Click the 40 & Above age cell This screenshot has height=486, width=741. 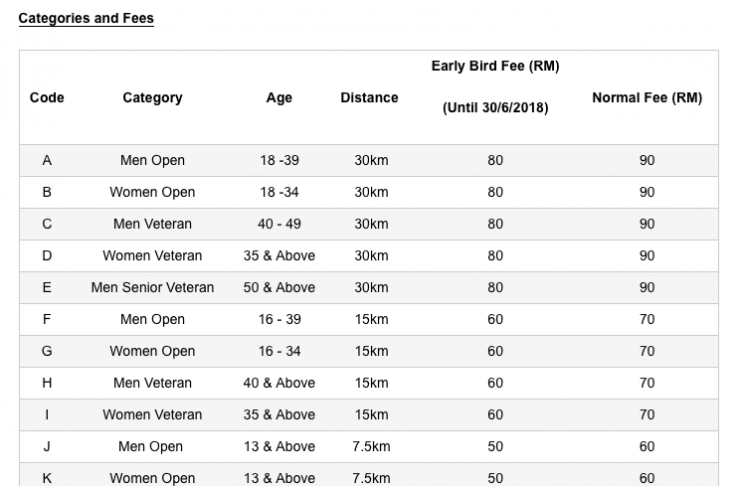coord(279,382)
